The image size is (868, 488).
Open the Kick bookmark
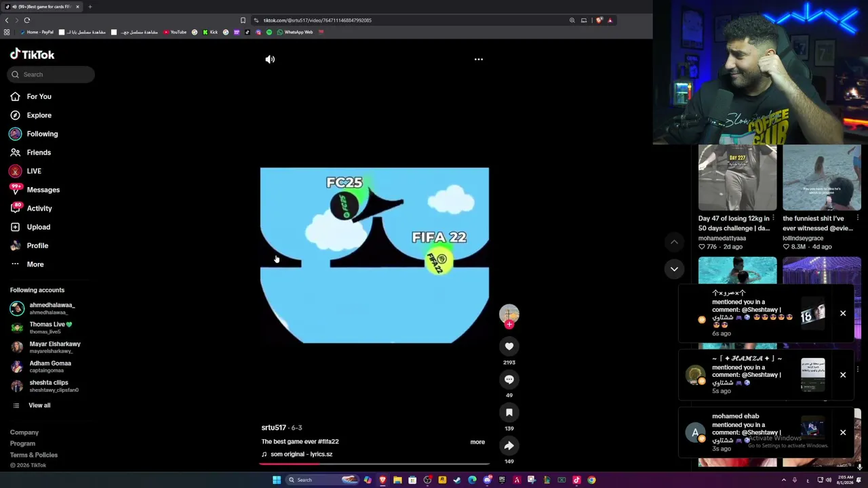click(210, 32)
